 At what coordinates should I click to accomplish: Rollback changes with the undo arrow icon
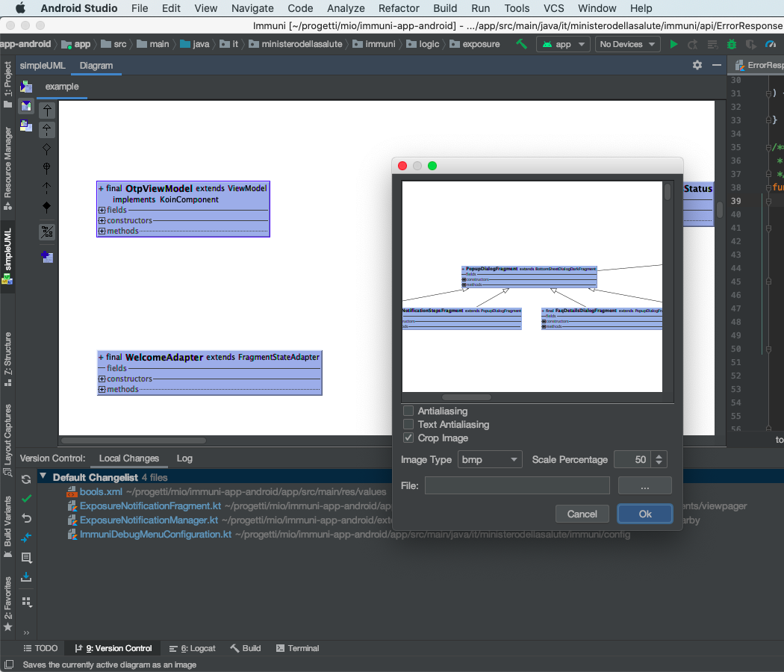coord(26,518)
